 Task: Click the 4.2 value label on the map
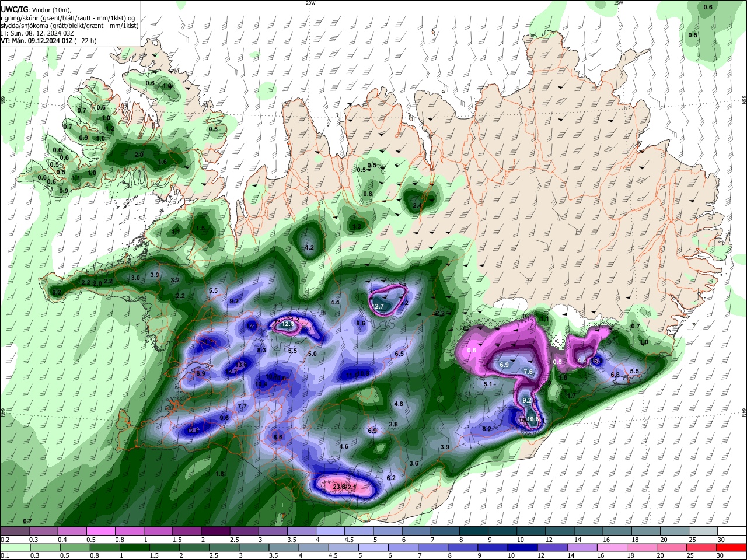[x=310, y=247]
